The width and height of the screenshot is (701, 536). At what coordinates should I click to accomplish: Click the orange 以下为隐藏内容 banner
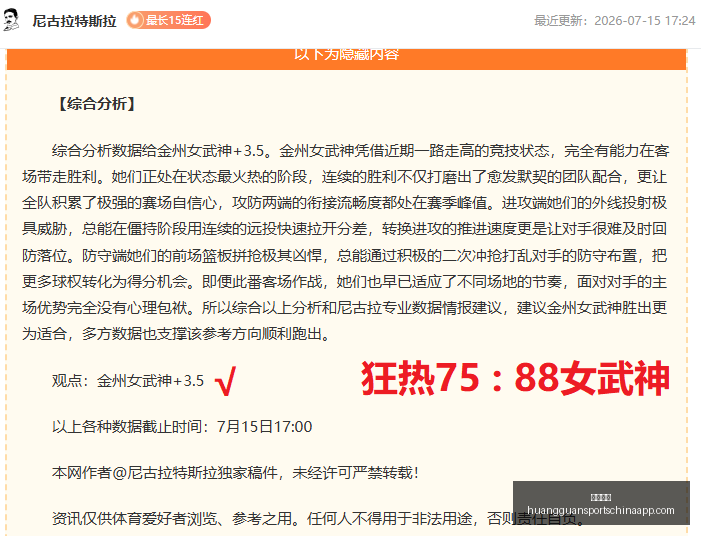pos(346,59)
